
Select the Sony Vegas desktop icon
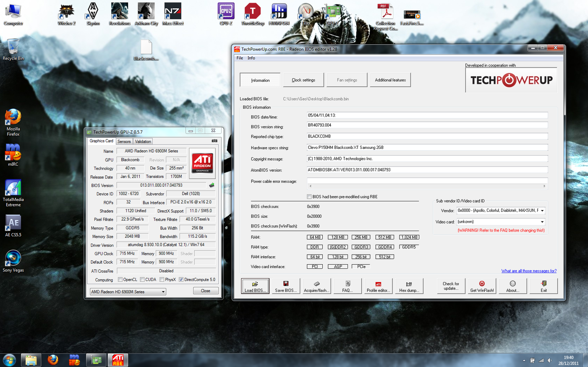(13, 261)
